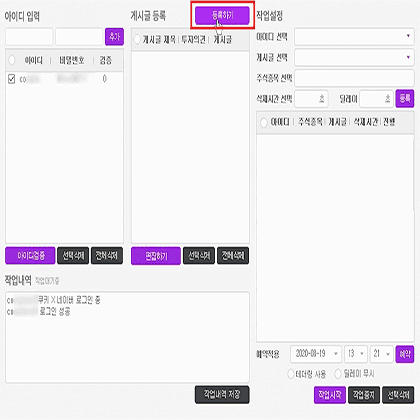Select the header radio in the 아이디 list

pos(12,60)
